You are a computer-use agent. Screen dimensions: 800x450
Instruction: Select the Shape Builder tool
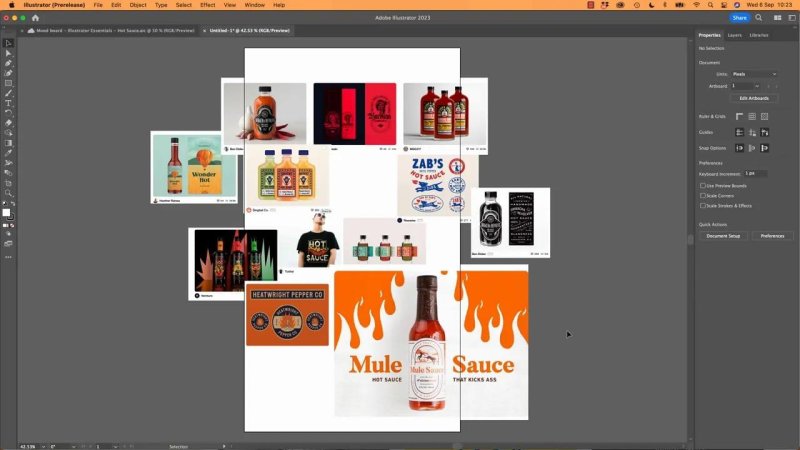pyautogui.click(x=8, y=133)
